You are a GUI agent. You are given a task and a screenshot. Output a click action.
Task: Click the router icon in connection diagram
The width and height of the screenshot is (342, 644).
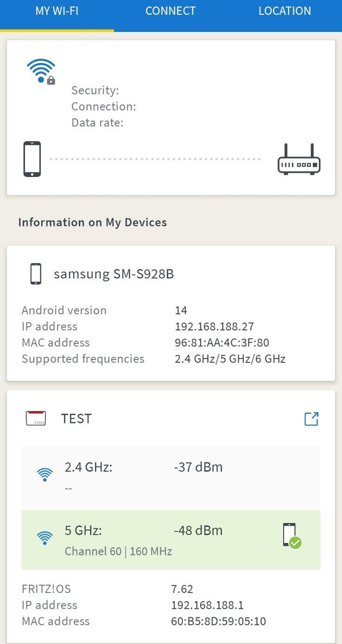[x=299, y=159]
